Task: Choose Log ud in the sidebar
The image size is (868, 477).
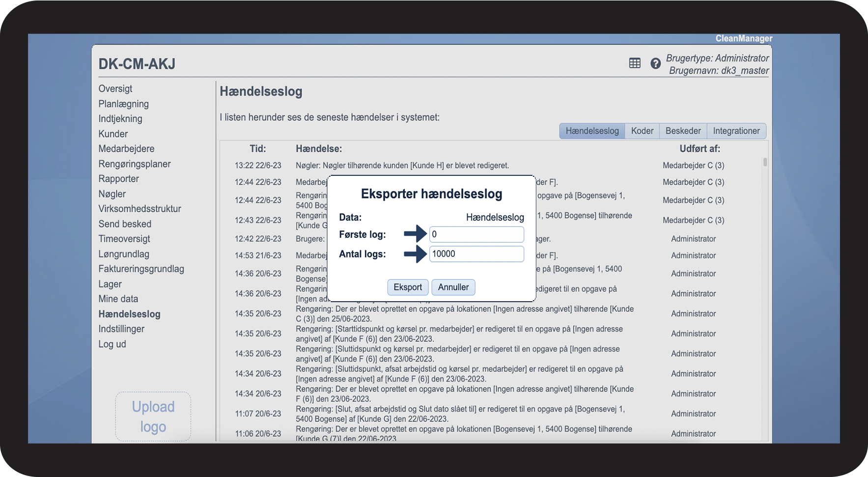Action: (112, 344)
